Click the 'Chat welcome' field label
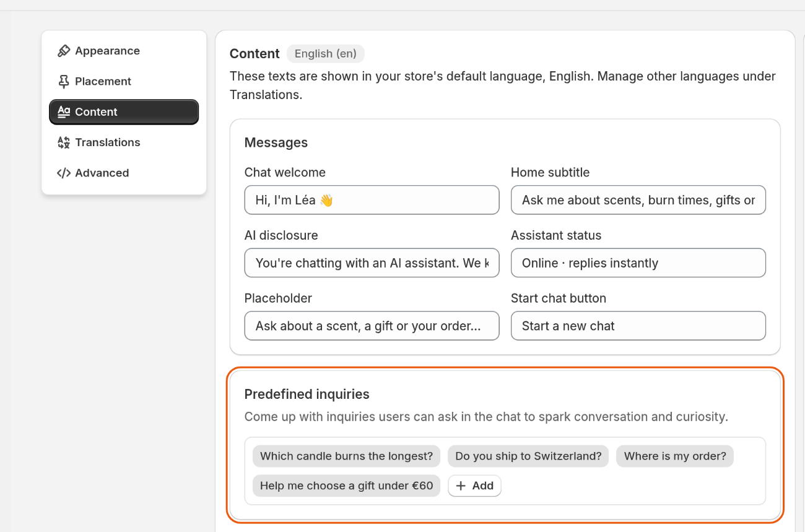The width and height of the screenshot is (805, 532). pyautogui.click(x=285, y=172)
